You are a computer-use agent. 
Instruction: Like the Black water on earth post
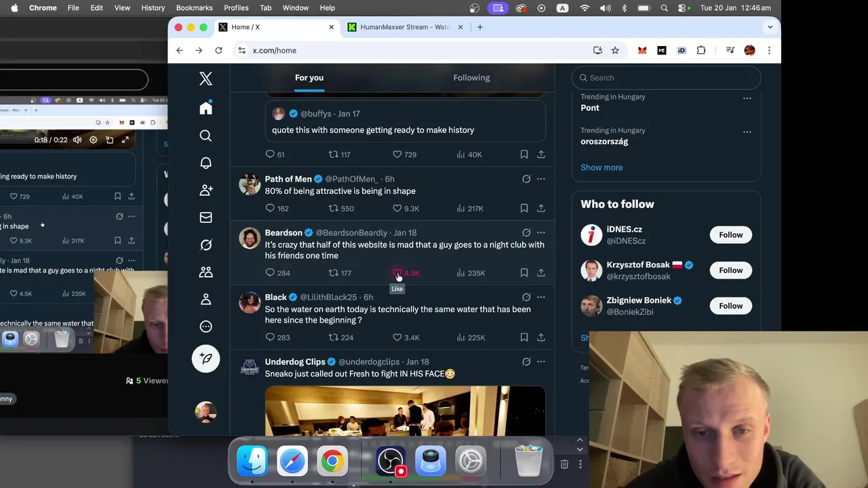407,337
